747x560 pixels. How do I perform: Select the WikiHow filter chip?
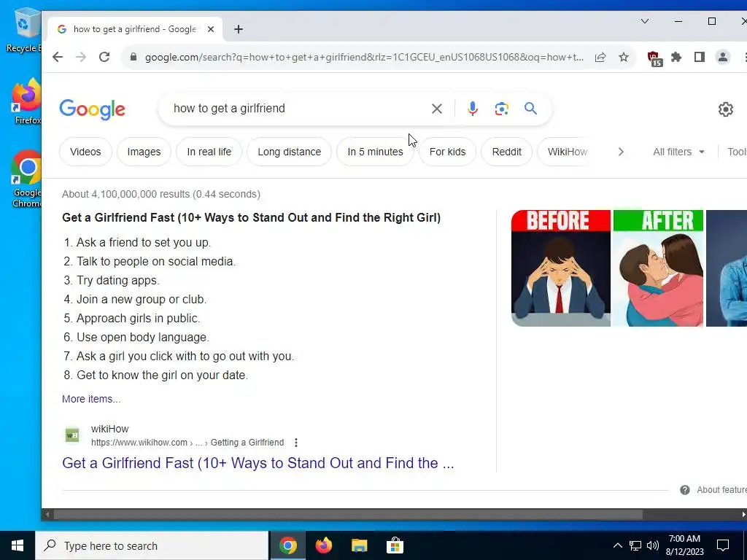[567, 152]
